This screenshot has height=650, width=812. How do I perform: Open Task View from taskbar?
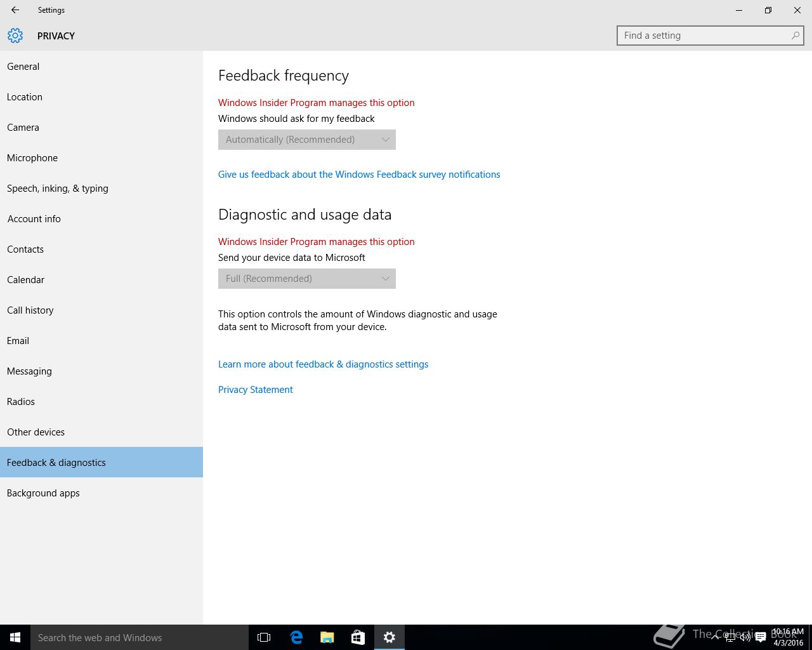pyautogui.click(x=264, y=637)
